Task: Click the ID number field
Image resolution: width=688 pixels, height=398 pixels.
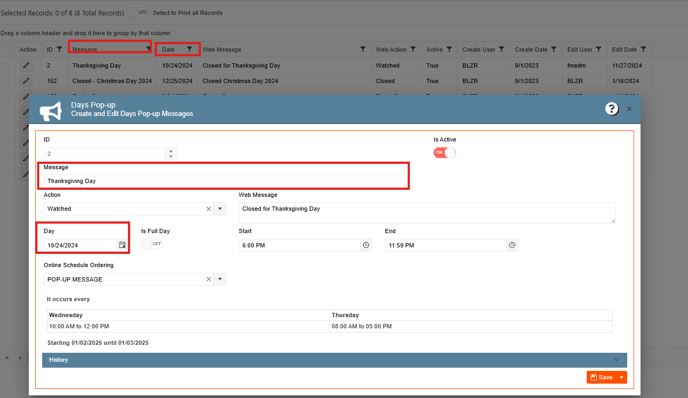Action: point(104,154)
